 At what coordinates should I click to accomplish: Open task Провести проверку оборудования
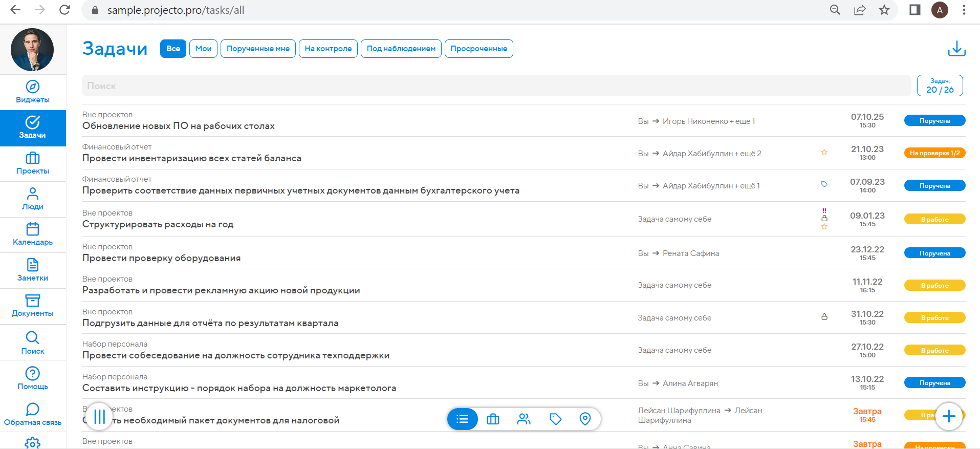pyautogui.click(x=161, y=258)
